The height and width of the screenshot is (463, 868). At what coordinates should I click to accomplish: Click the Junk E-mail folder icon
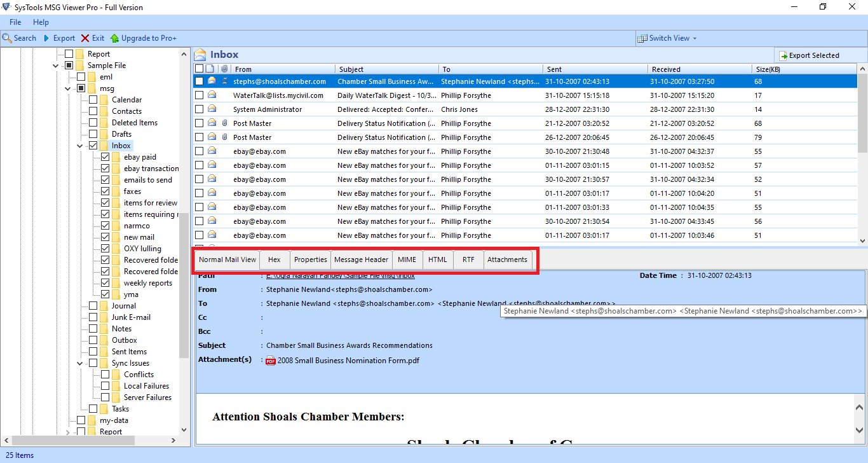click(x=104, y=317)
